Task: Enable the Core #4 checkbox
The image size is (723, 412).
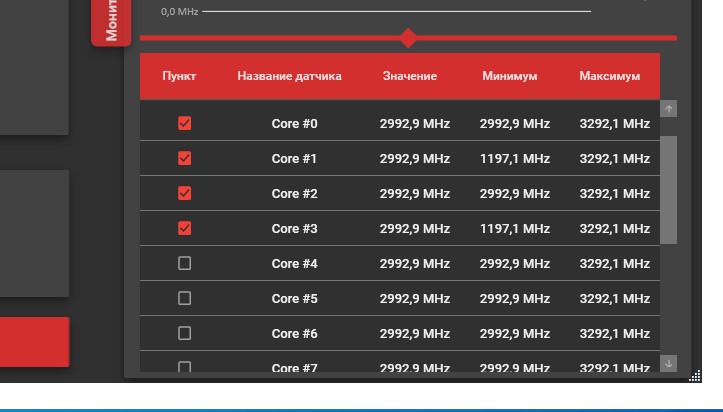Action: click(x=184, y=263)
